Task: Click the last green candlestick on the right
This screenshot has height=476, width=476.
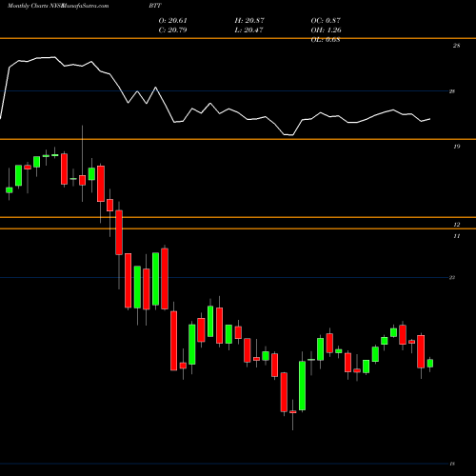Action: pyautogui.click(x=430, y=364)
